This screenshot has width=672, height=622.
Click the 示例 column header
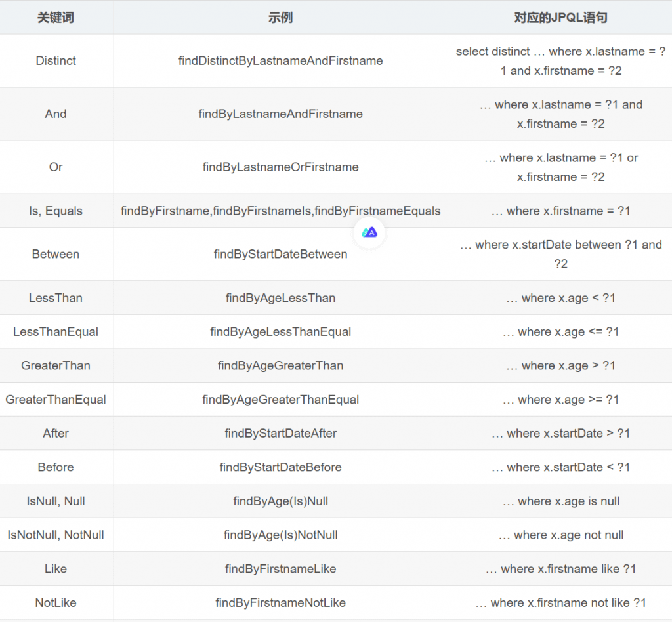pos(280,18)
